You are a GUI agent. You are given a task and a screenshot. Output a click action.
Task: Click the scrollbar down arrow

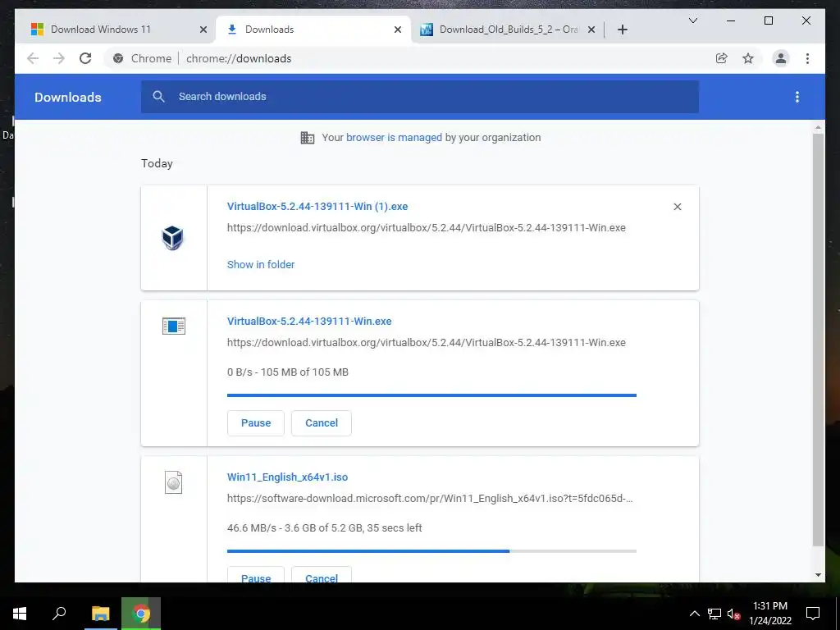[818, 575]
